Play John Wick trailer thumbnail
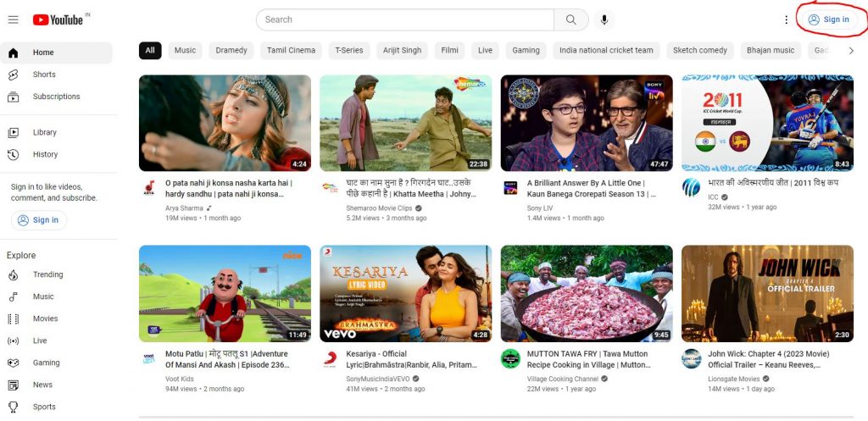The height and width of the screenshot is (421, 868). coord(767,294)
